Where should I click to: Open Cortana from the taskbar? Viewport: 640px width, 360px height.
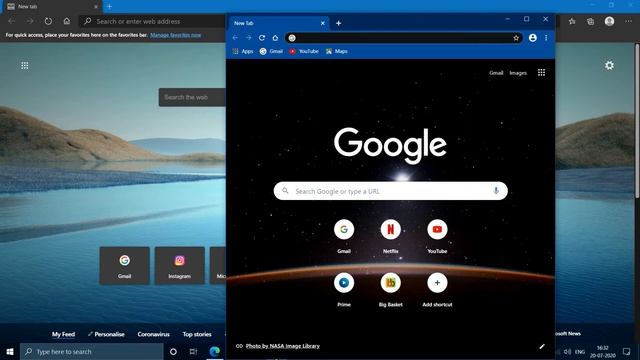[173, 352]
